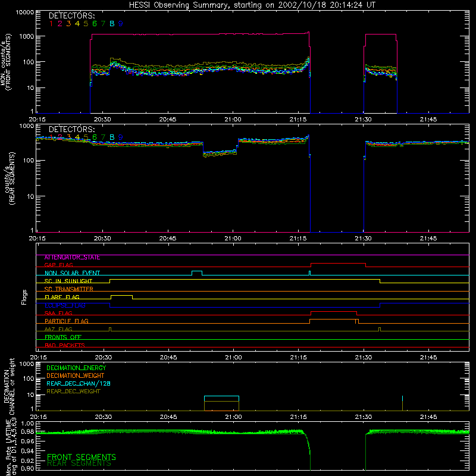
Task: Pick detector 6 in the front segments legend
Action: [x=95, y=24]
